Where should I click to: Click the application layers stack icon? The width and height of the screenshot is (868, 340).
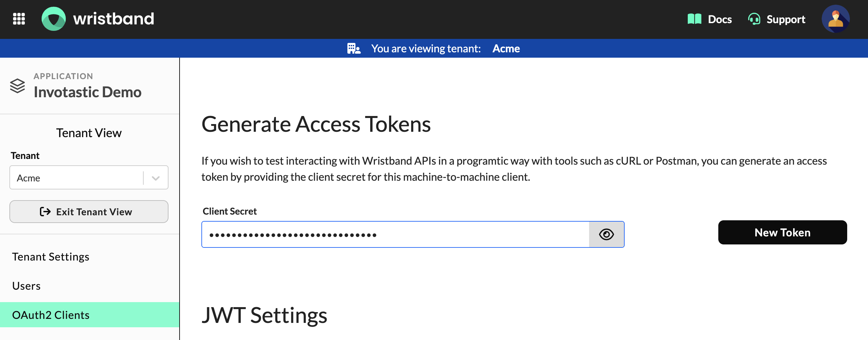[17, 86]
